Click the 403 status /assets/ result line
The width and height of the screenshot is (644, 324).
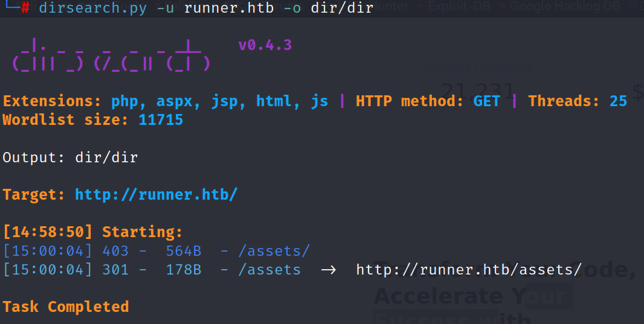pos(157,250)
